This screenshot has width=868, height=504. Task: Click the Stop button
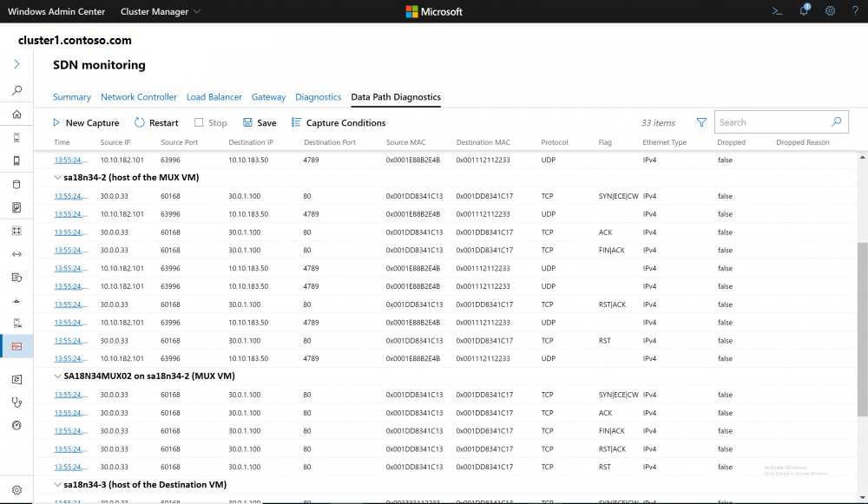click(x=210, y=123)
